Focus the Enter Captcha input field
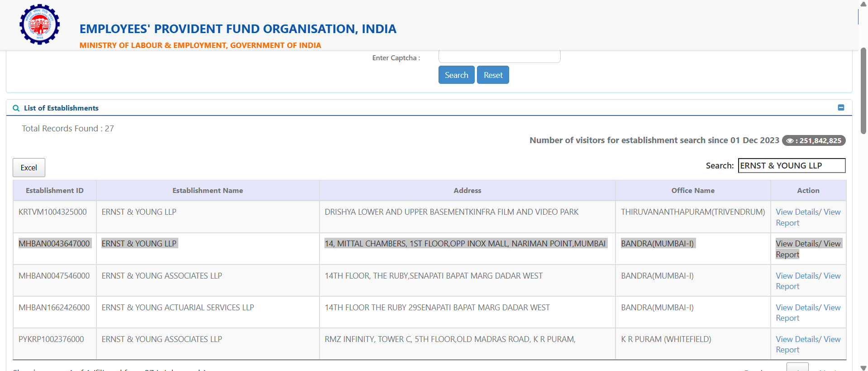This screenshot has height=371, width=868. (499, 57)
